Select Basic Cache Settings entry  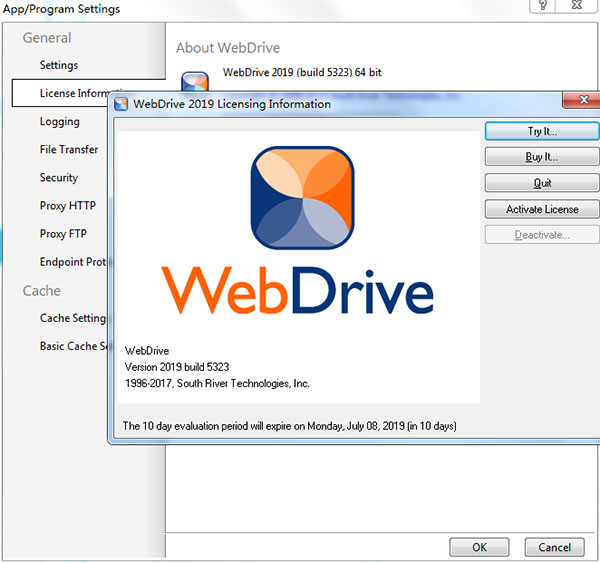[73, 346]
